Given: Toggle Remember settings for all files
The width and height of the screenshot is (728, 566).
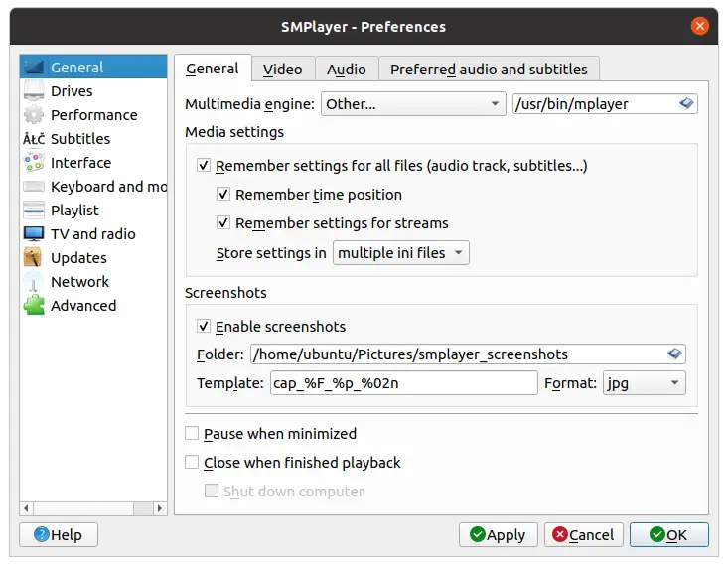Looking at the screenshot, I should [204, 165].
